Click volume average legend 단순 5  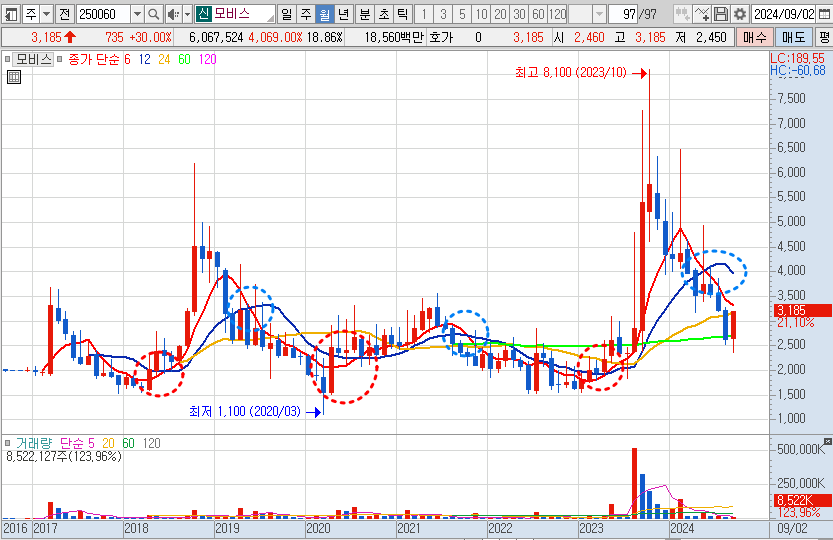point(77,443)
